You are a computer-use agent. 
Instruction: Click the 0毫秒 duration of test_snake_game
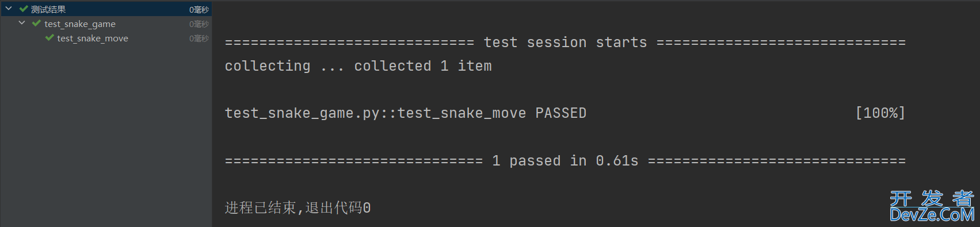coord(199,24)
